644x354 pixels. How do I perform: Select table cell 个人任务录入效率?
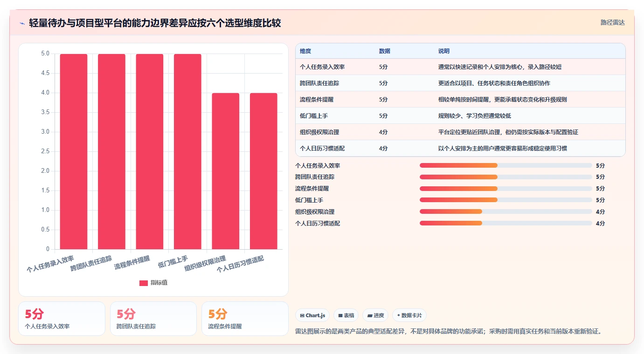322,67
